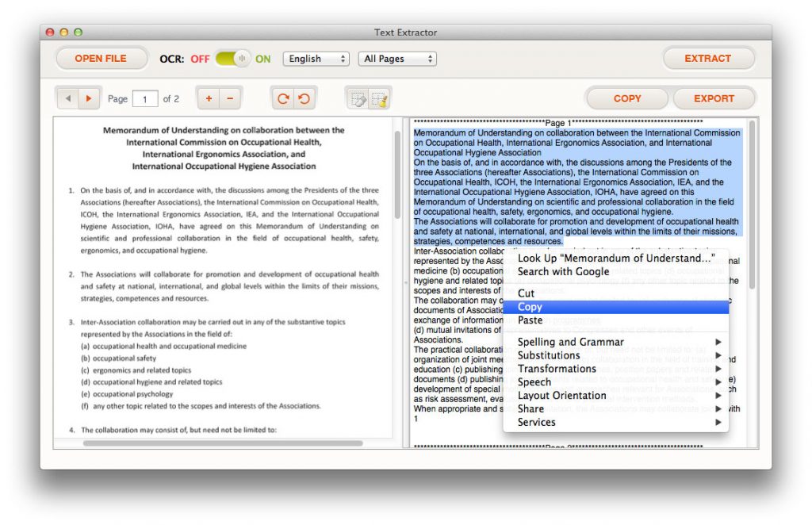Expand Spelling and Grammar submenu

615,342
